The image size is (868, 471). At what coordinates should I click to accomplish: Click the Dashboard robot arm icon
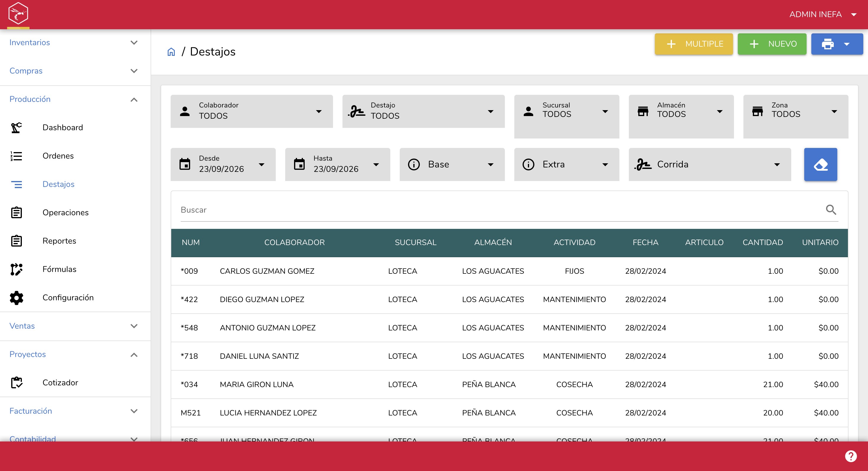[16, 127]
